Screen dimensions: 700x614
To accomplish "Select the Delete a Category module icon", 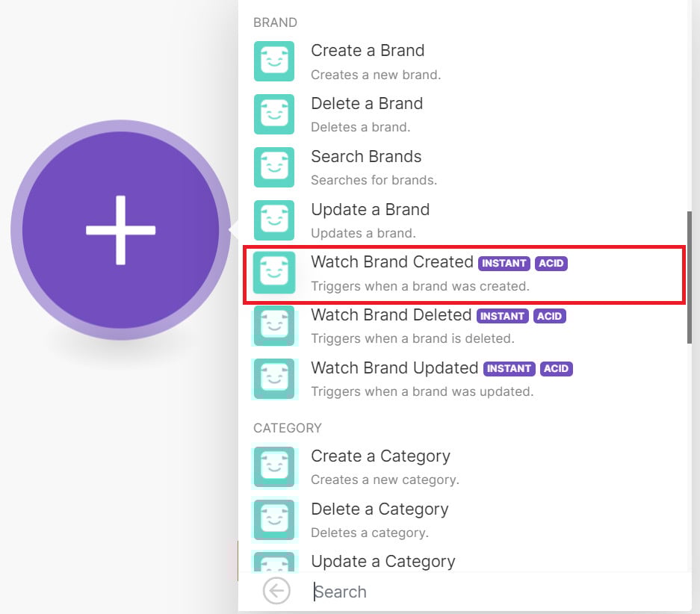I will (x=274, y=519).
